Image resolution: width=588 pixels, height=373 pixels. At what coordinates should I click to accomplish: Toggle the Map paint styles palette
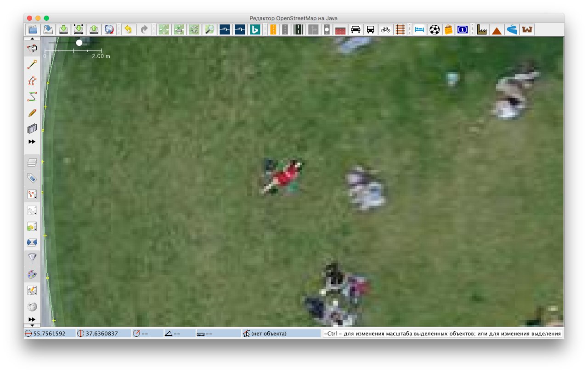(32, 274)
